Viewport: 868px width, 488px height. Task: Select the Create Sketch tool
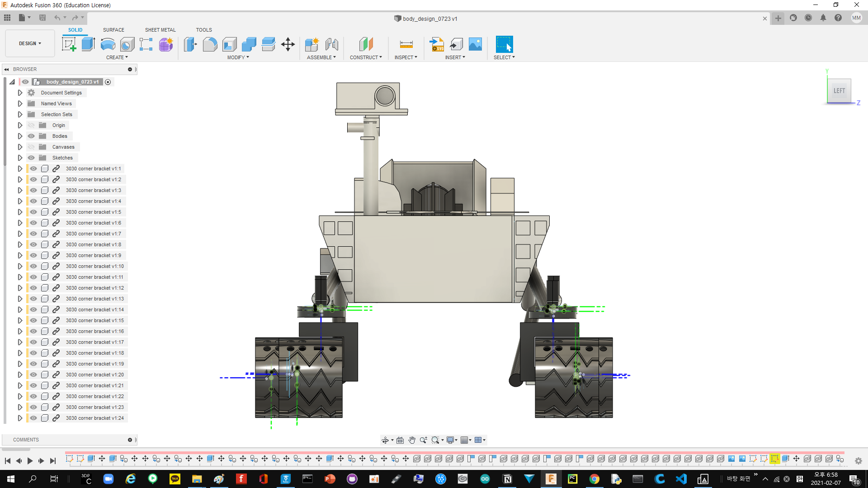(x=69, y=44)
